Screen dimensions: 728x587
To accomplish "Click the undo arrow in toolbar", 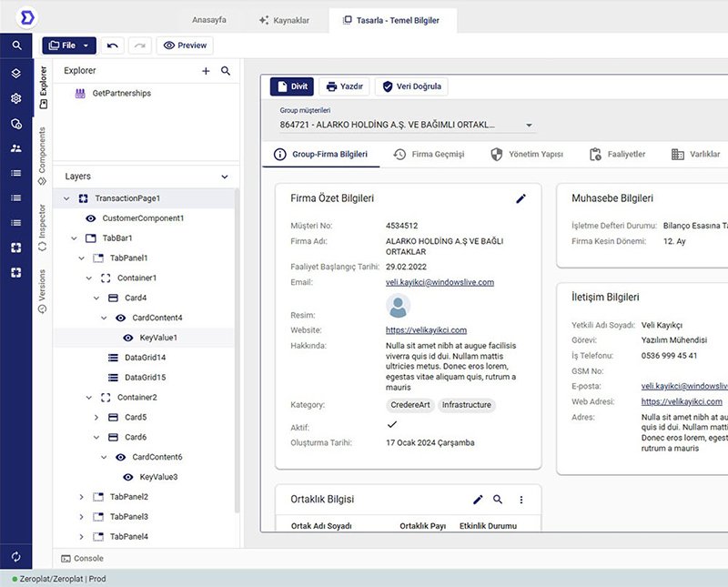I will (113, 45).
